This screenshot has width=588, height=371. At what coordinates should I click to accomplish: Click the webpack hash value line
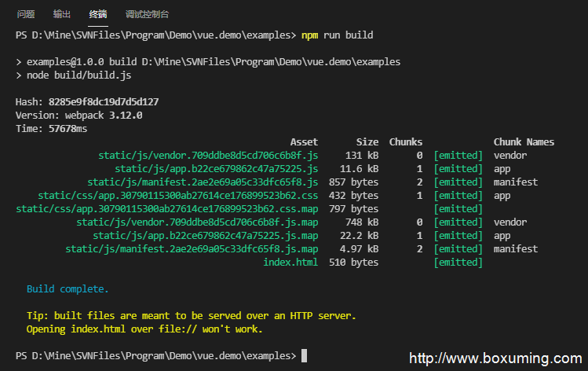(87, 102)
